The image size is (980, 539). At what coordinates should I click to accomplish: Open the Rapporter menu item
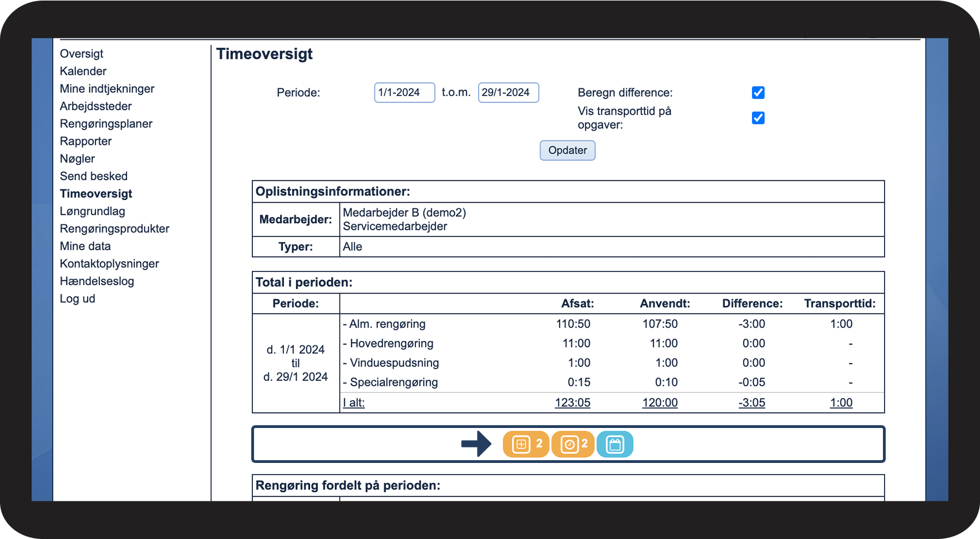[x=86, y=141]
